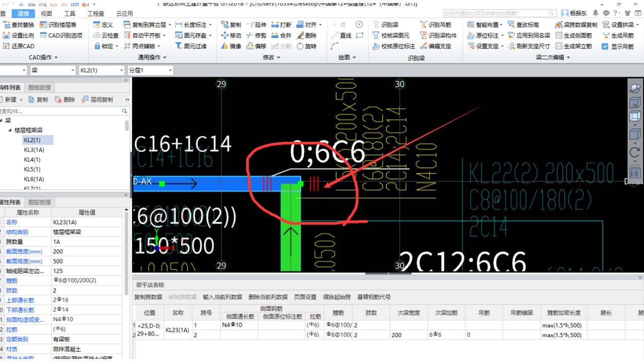Run 云检查 cloud check
Viewport: 644px width, 362px height.
(x=106, y=35)
